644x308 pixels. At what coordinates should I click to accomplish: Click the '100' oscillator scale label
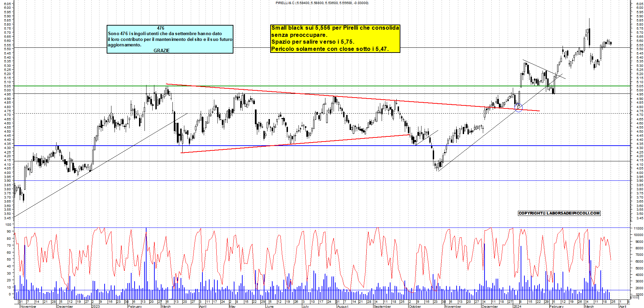(x=8, y=225)
